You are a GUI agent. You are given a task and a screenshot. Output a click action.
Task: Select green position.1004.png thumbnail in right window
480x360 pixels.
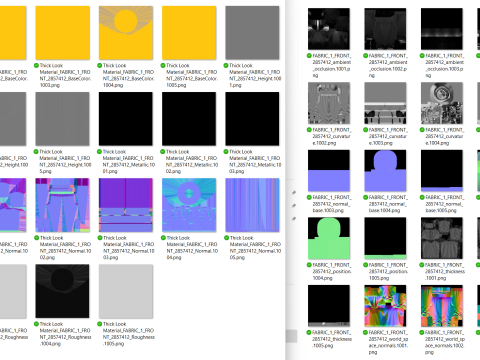[x=329, y=238]
